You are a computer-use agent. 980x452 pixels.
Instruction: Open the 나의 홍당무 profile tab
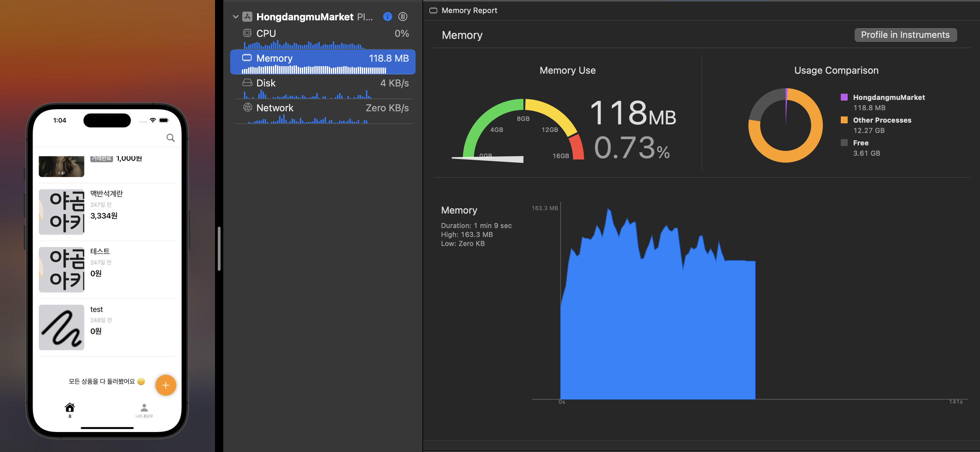click(x=144, y=410)
